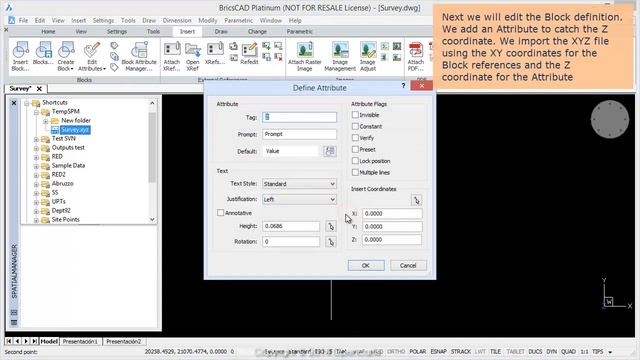This screenshot has width=640, height=360.
Task: Select the Attach PDF tool
Action: click(416, 56)
